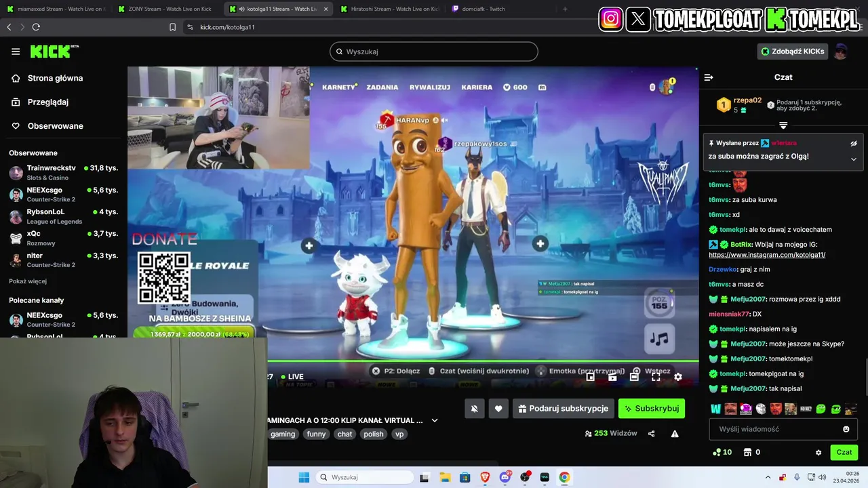
Task: Open the emoji picker in chat input
Action: coord(846,429)
